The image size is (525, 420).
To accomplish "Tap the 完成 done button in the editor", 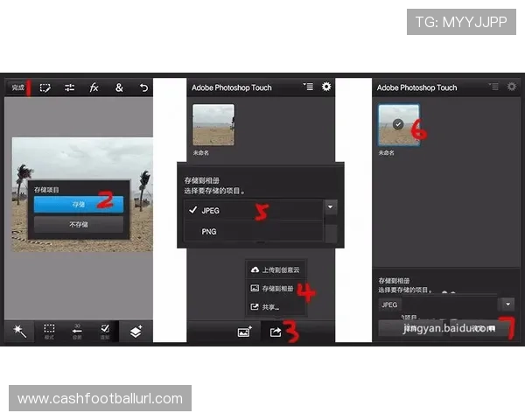I will point(17,87).
